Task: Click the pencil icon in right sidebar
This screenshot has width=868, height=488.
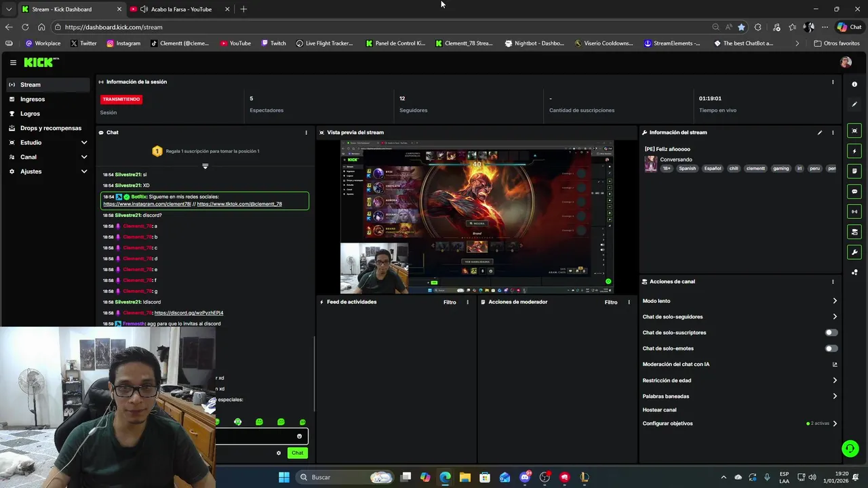Action: 854,104
